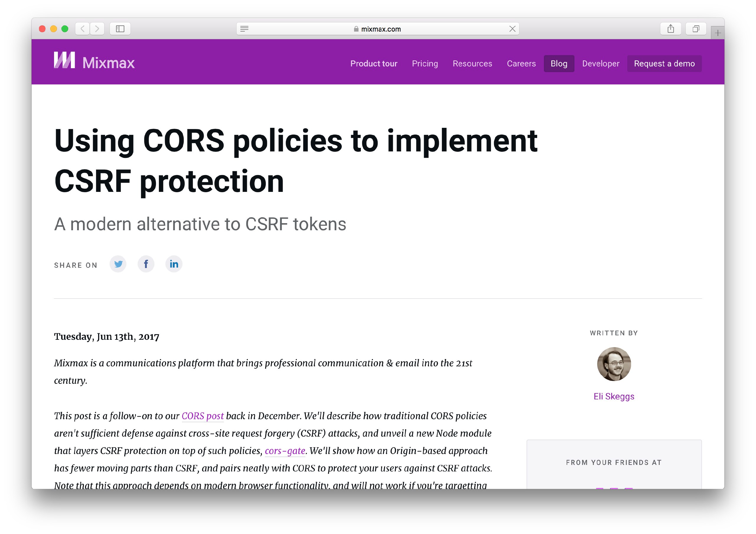Show all tabs overview button

tap(696, 29)
